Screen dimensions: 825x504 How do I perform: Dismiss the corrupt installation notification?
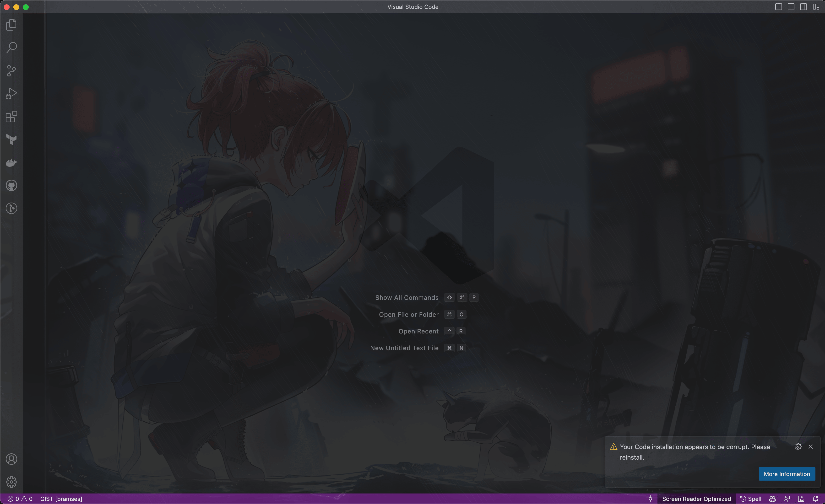811,447
